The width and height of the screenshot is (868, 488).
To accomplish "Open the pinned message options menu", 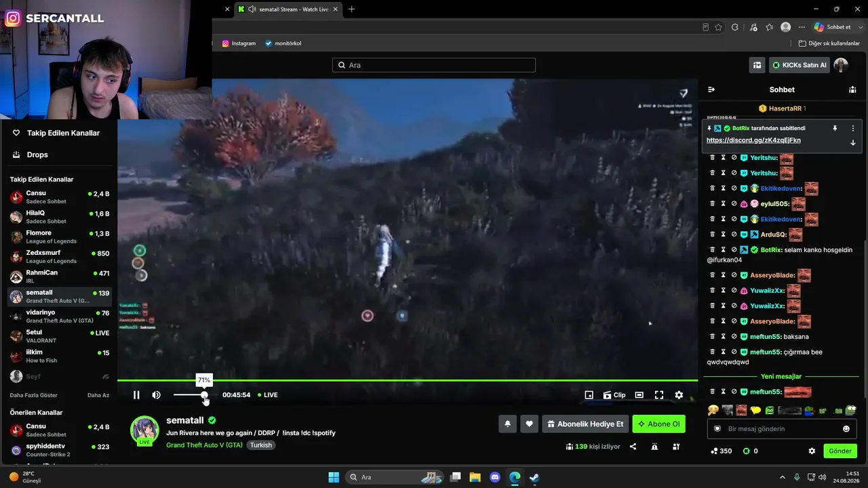I will tap(853, 128).
